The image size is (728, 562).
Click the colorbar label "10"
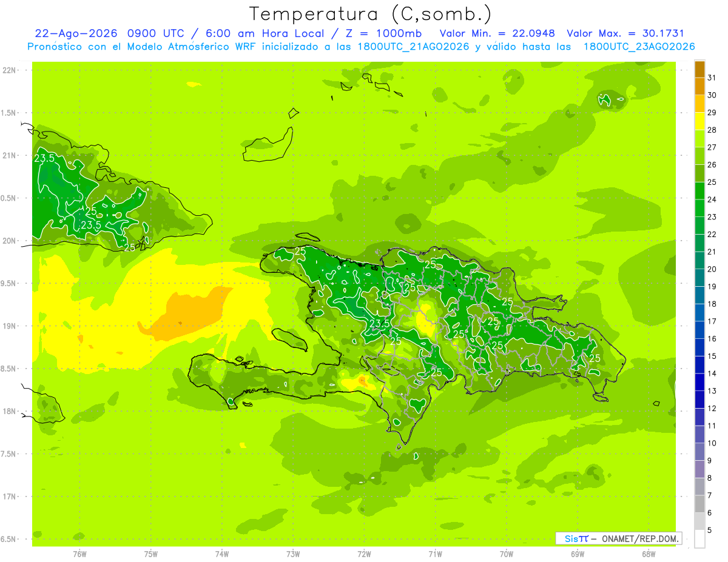tap(712, 443)
